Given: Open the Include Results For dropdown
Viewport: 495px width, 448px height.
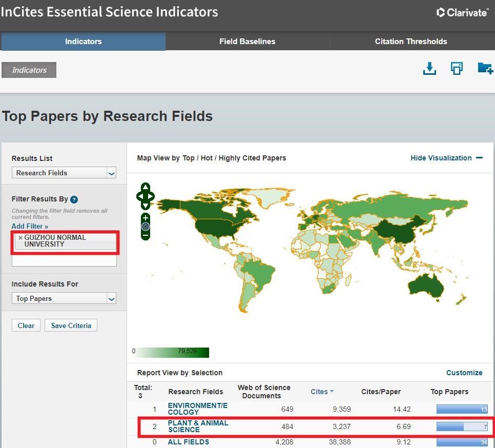Looking at the screenshot, I should click(64, 298).
